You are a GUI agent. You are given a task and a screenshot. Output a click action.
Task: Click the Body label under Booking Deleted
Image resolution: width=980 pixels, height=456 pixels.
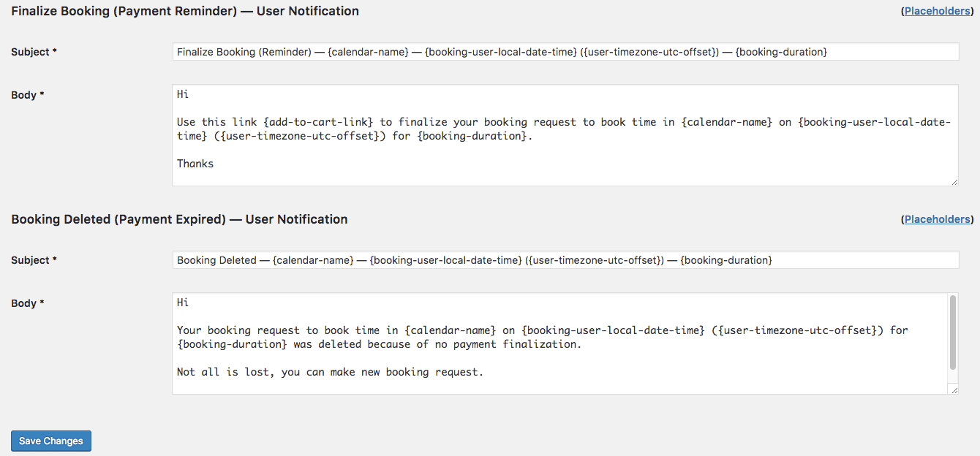[24, 303]
